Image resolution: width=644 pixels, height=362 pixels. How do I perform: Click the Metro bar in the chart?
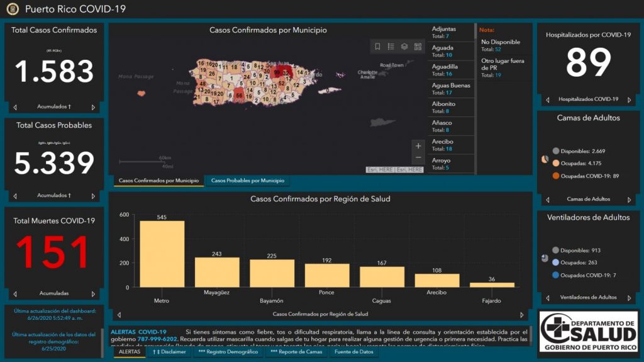click(x=162, y=254)
